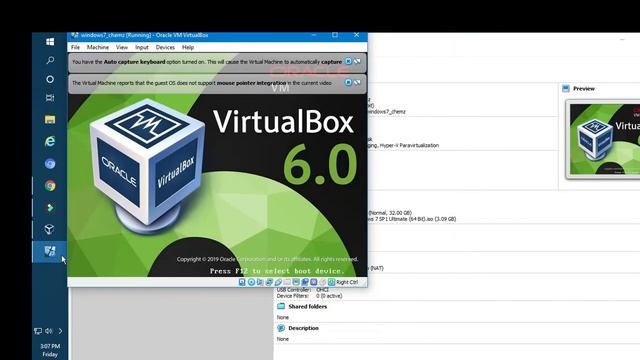Click the network adapter status icon
The width and height of the screenshot is (640, 360).
coord(269,282)
